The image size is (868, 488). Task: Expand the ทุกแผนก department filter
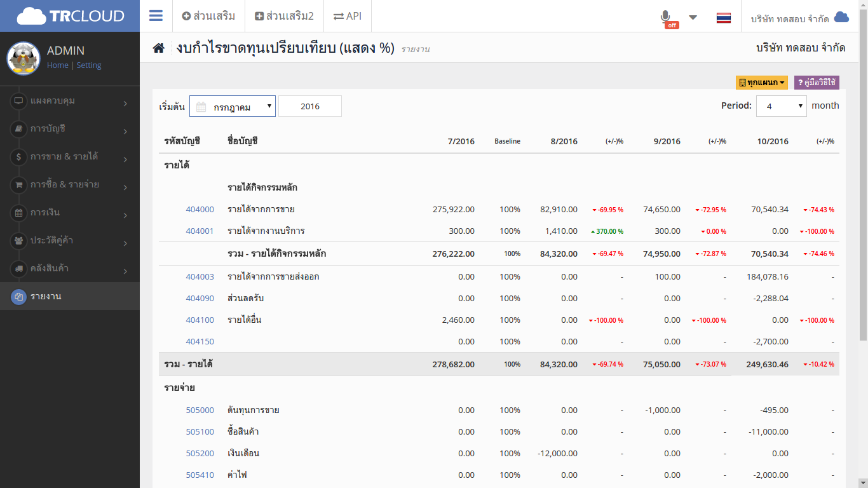[761, 83]
